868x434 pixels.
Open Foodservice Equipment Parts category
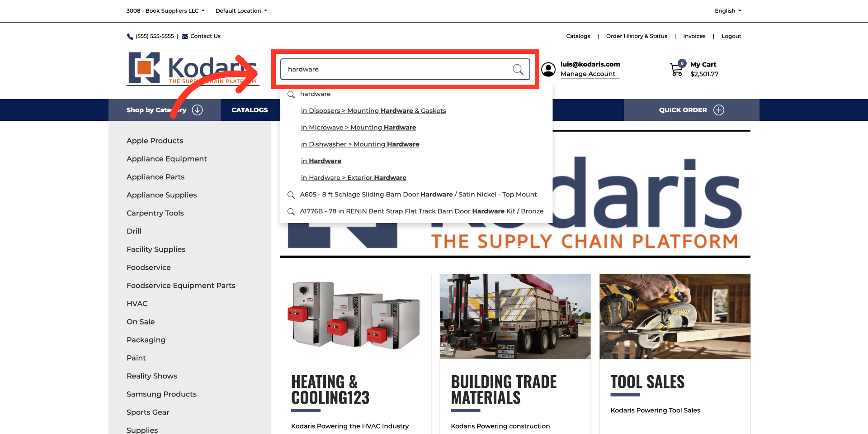(181, 286)
